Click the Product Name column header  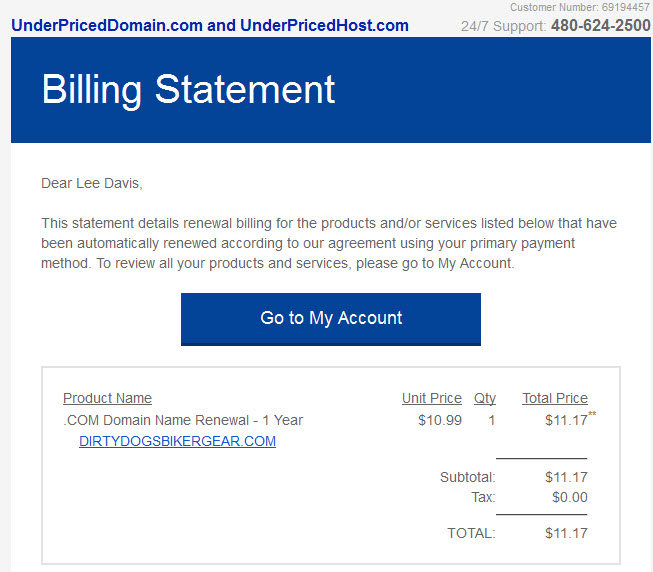[x=107, y=398]
